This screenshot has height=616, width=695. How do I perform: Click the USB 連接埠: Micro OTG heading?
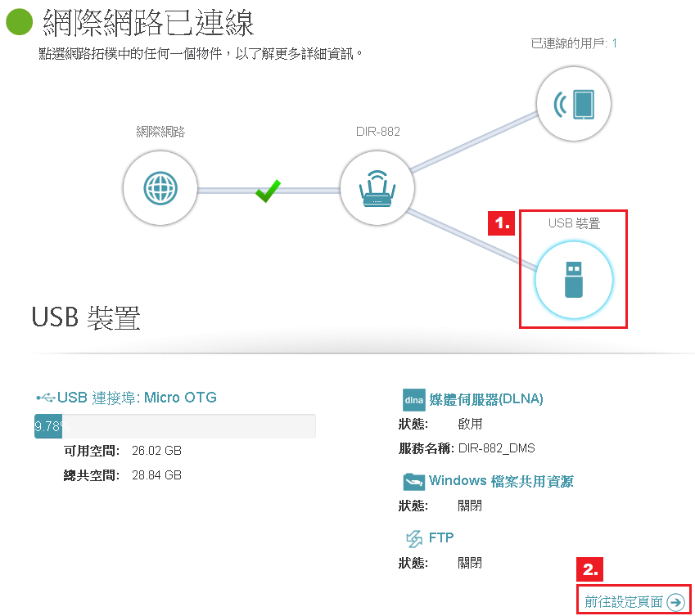coord(137,398)
